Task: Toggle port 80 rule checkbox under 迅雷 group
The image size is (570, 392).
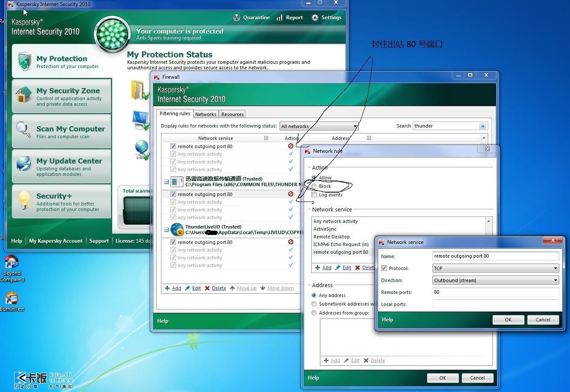Action: point(173,194)
